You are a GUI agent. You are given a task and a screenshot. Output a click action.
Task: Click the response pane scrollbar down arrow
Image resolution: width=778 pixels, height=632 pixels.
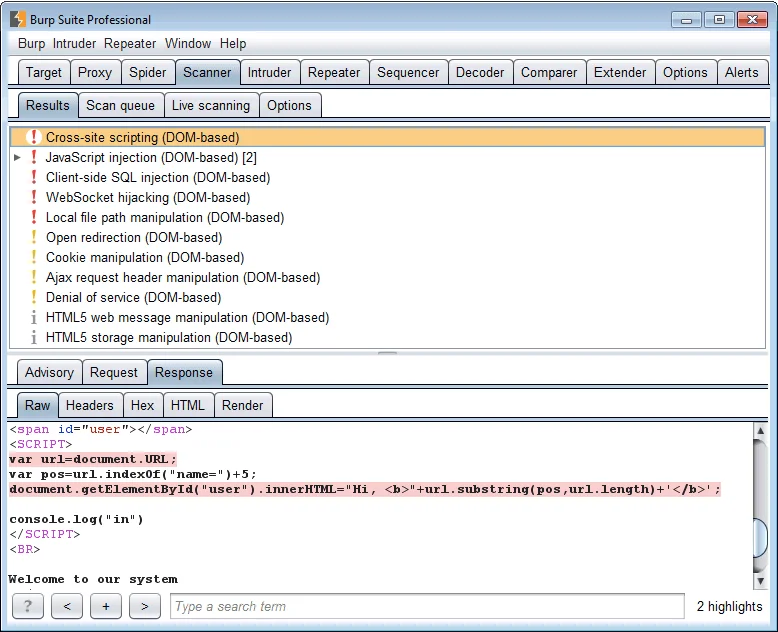[760, 580]
